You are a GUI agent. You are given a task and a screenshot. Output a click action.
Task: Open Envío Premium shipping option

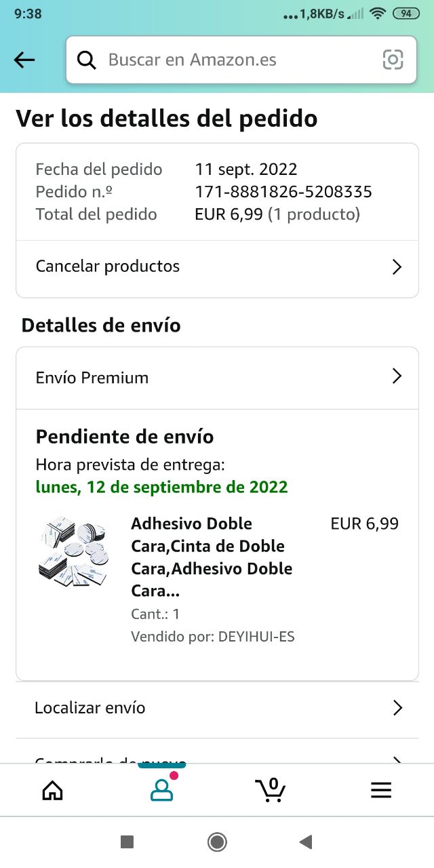(x=92, y=378)
